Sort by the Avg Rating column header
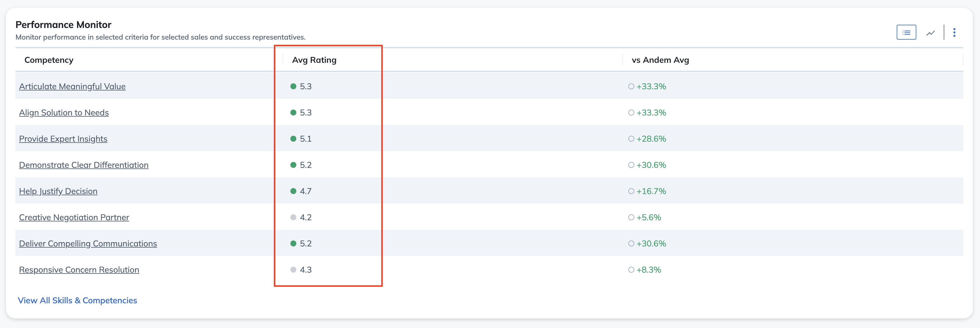 click(x=314, y=60)
